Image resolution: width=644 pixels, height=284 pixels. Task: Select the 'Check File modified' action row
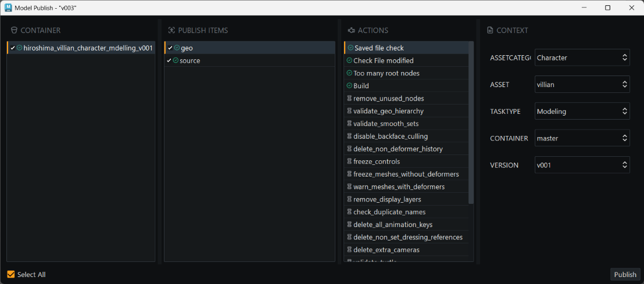point(406,60)
